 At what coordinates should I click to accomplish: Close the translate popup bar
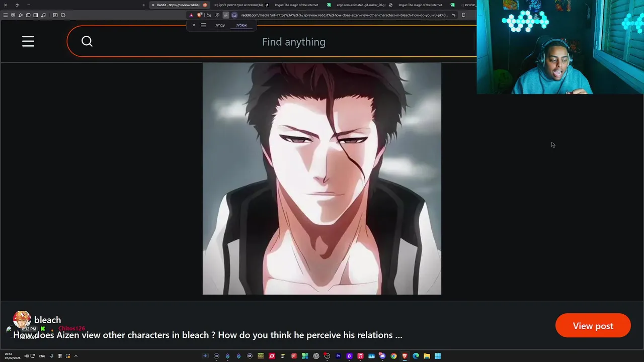194,25
